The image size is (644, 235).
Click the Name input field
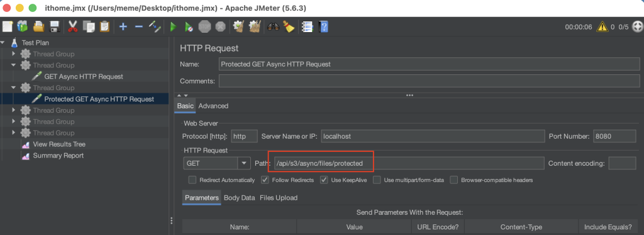tap(429, 64)
